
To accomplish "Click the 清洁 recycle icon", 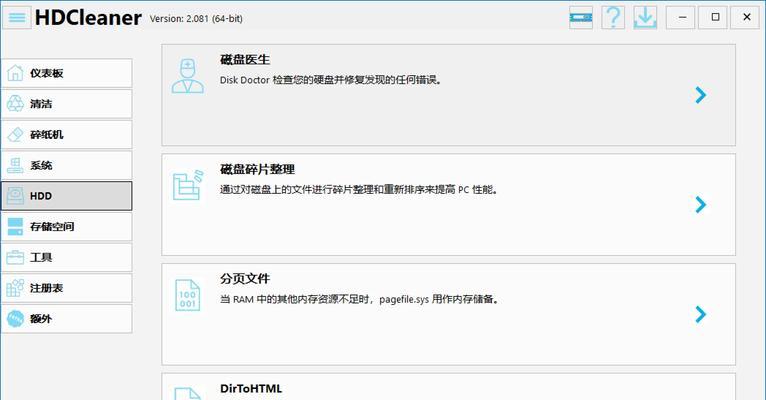I will point(15,104).
